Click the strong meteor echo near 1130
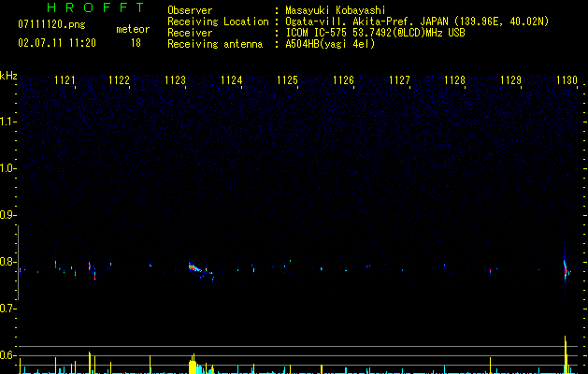Image resolution: width=588 pixels, height=374 pixels. (566, 269)
